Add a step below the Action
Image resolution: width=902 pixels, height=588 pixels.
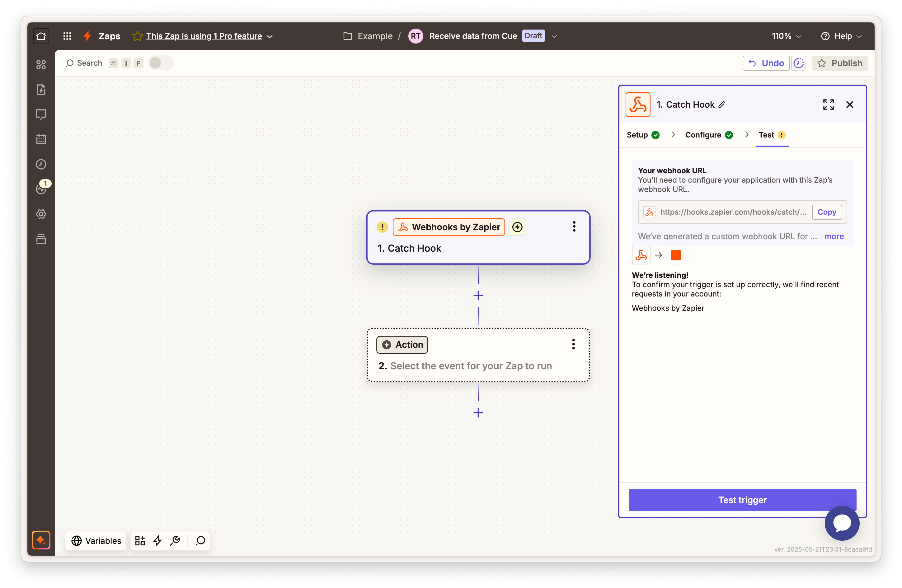(478, 413)
